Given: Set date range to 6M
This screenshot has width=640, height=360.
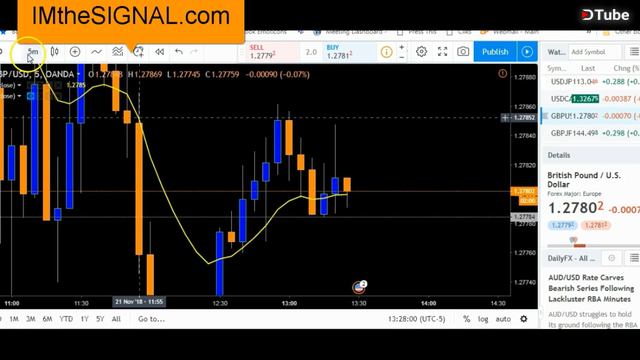Looking at the screenshot, I should click(47, 319).
